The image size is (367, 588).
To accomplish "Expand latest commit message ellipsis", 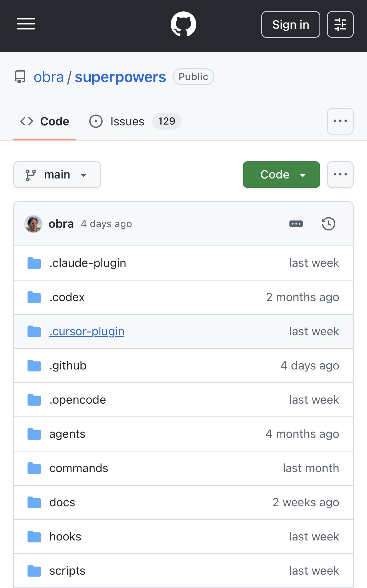I will 296,224.
